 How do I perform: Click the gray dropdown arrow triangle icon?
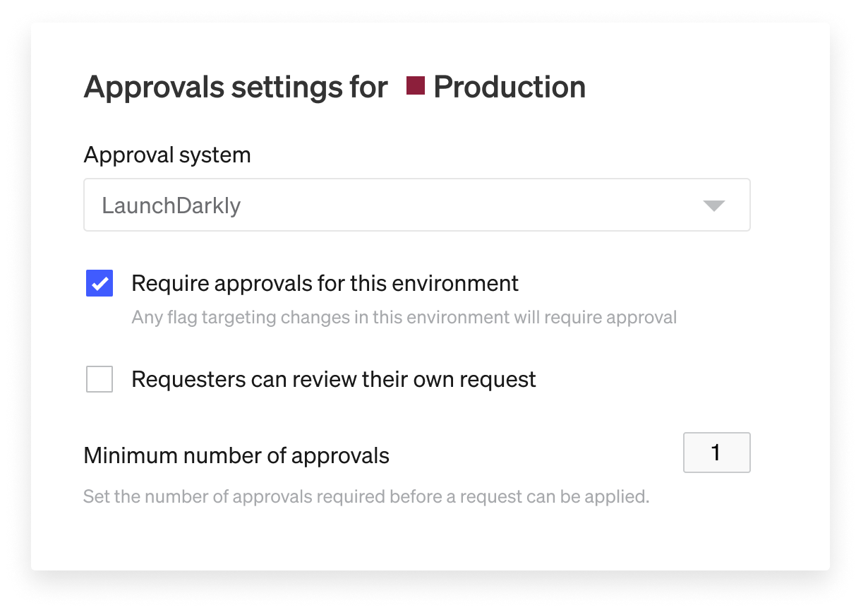pos(714,205)
